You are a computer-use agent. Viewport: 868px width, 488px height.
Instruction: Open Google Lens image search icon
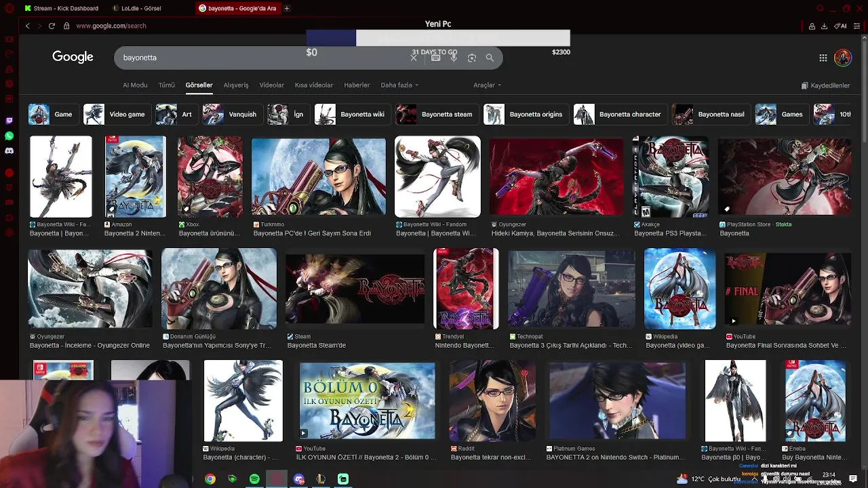coord(472,58)
